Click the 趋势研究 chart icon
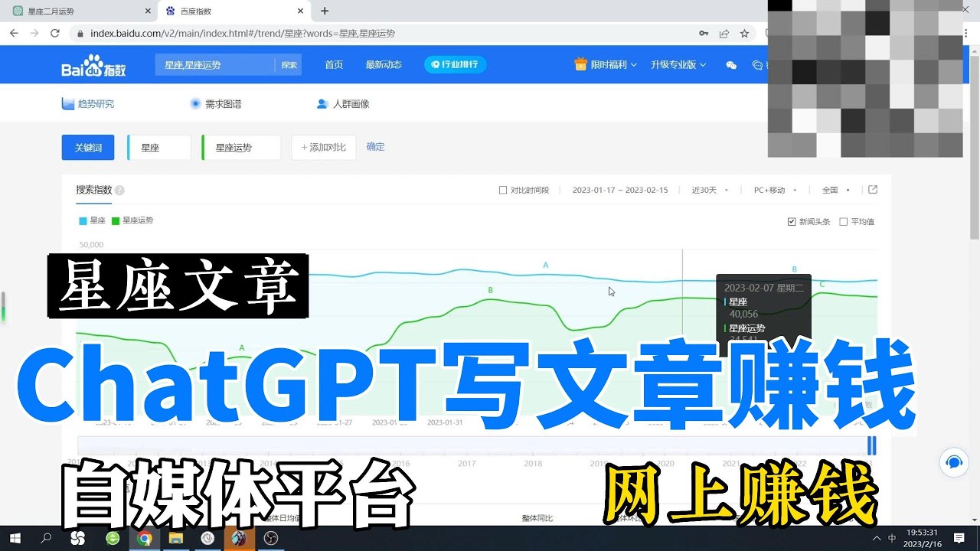980x551 pixels. click(68, 103)
